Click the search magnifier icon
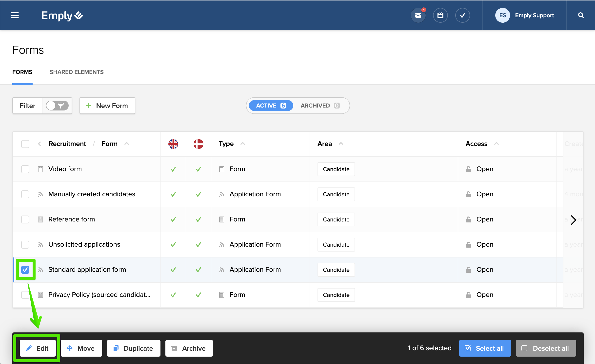Screen dimensions: 595x364 [581, 15]
